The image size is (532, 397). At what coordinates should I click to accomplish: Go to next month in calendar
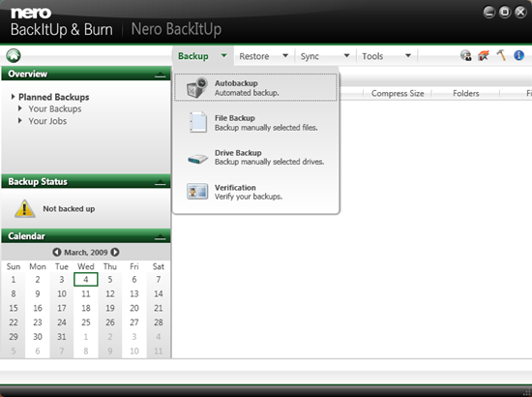[115, 252]
